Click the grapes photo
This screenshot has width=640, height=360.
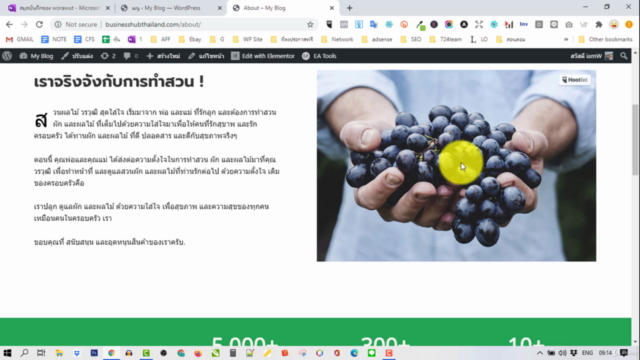click(x=456, y=166)
